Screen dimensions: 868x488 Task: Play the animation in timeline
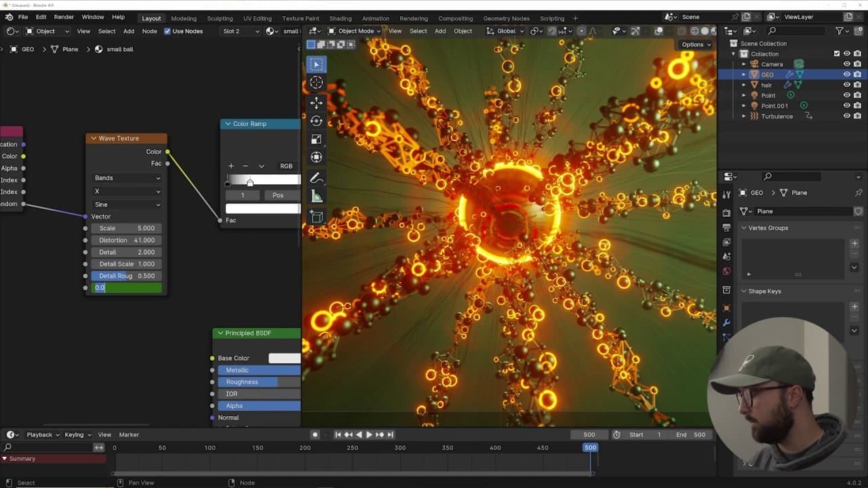[369, 434]
